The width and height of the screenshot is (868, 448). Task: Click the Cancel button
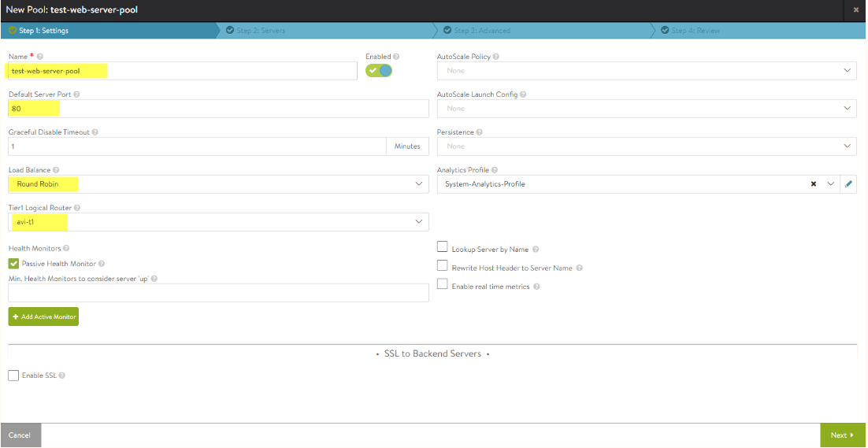(x=20, y=435)
